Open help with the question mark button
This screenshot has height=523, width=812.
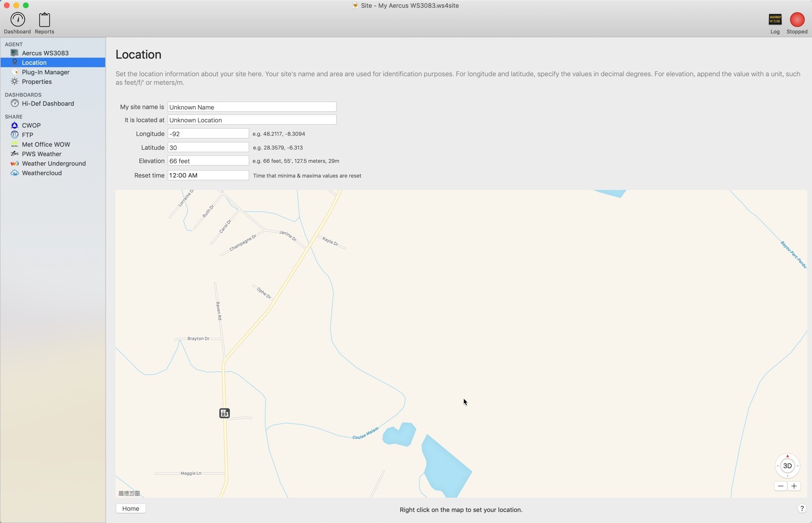click(802, 509)
